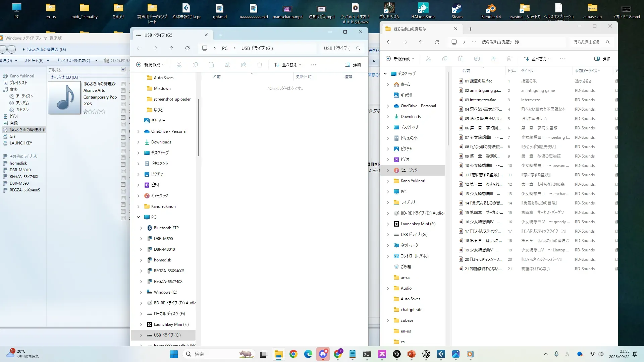The width and height of the screenshot is (644, 362).
Task: Select file 03 intermezzo.flac
Action: (480, 100)
